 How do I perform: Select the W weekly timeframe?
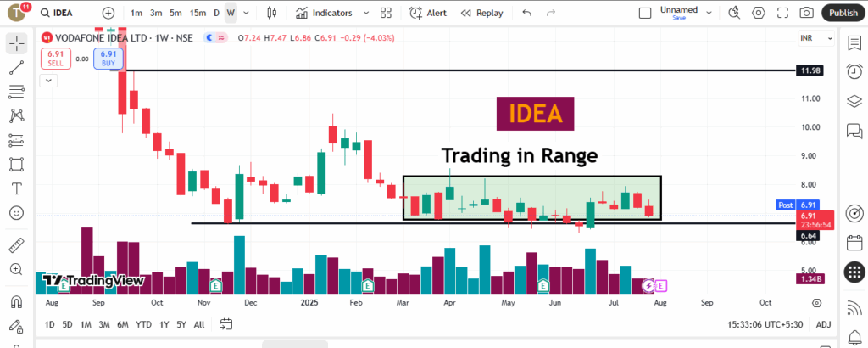click(x=231, y=13)
